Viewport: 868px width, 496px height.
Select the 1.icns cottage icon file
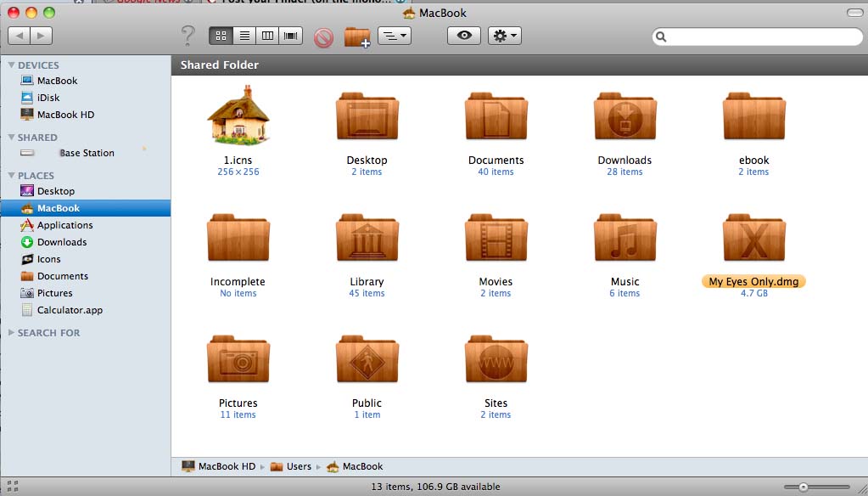(238, 116)
